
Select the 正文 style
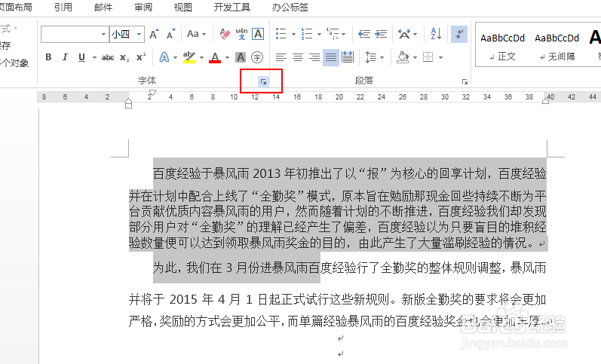pos(502,45)
